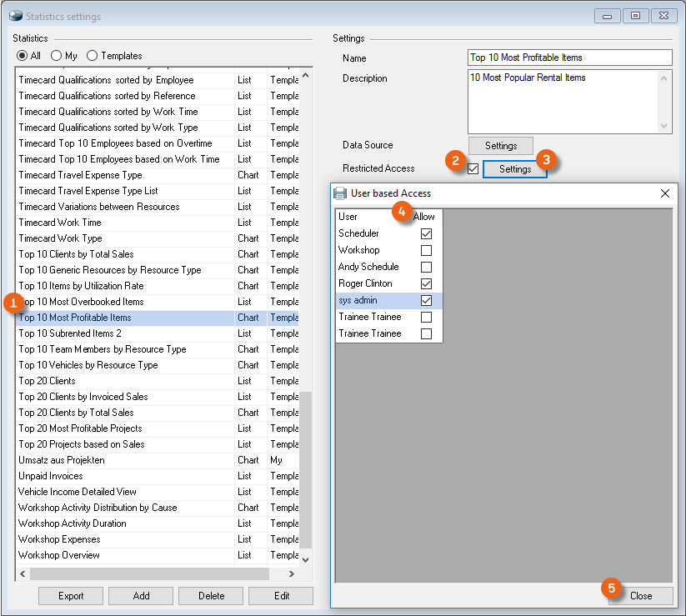Image resolution: width=686 pixels, height=616 pixels.
Task: Click right arrow of horizontal scrollbar
Action: 291,574
